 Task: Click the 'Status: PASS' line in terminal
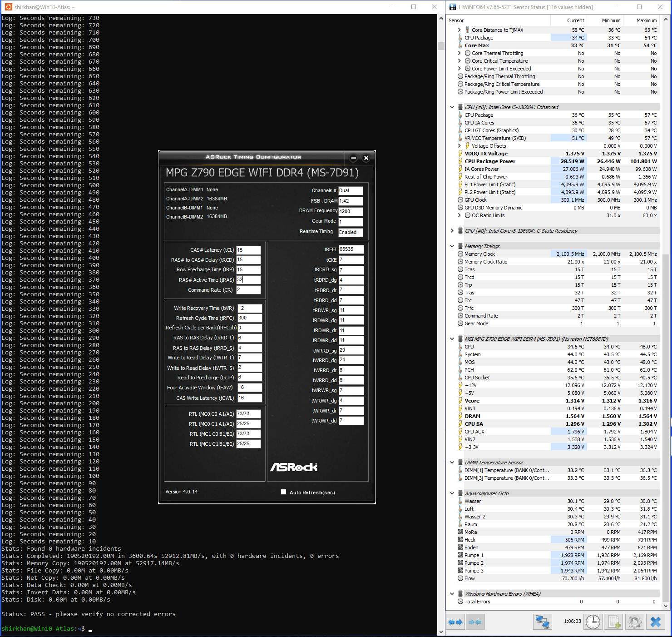click(89, 614)
